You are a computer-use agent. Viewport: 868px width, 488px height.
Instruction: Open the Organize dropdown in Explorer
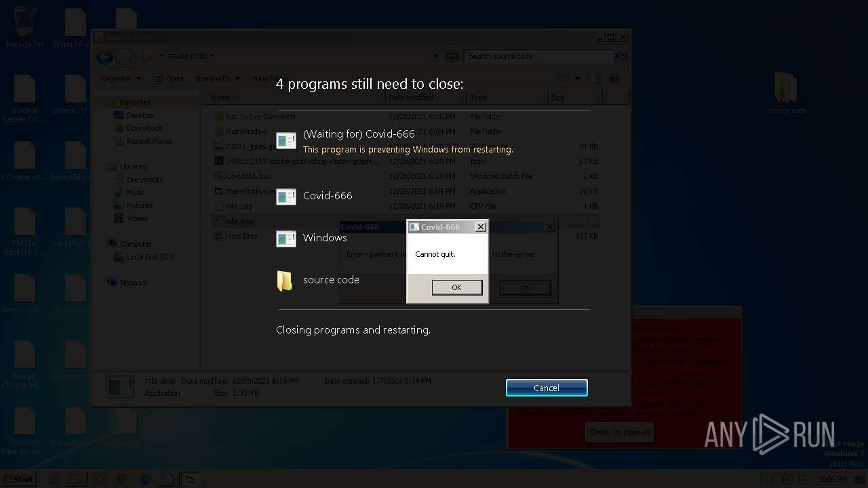point(121,79)
